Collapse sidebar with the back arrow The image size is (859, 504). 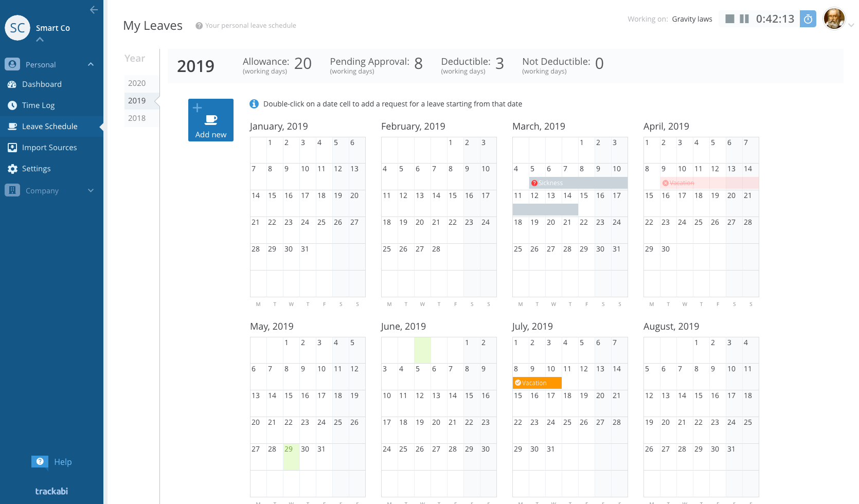[x=94, y=10]
